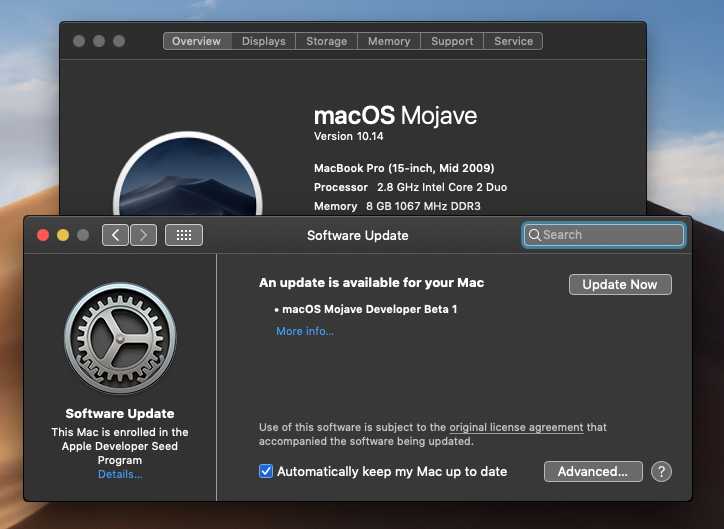Open the original license agreement link
724x529 pixels.
pyautogui.click(x=516, y=427)
